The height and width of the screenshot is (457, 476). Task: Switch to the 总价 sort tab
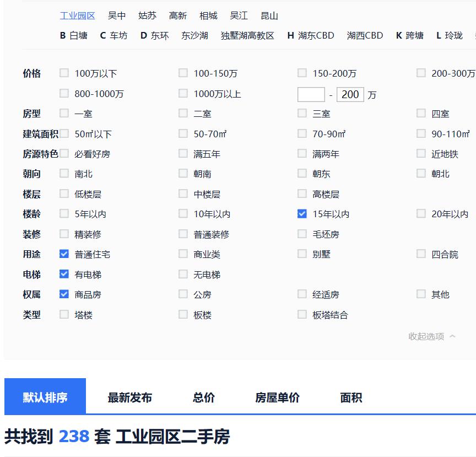(x=203, y=396)
